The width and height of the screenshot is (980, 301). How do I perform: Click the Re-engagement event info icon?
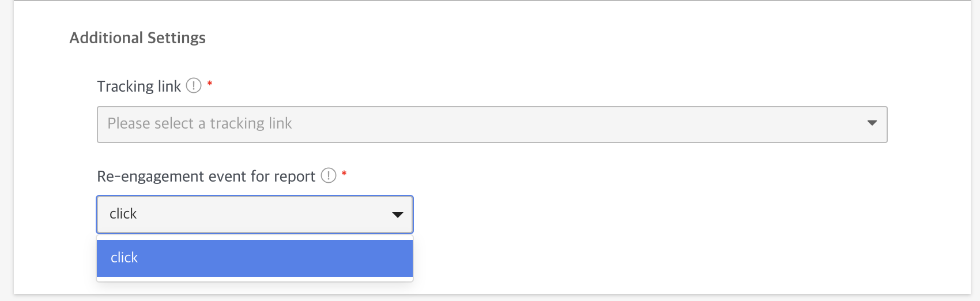click(329, 175)
